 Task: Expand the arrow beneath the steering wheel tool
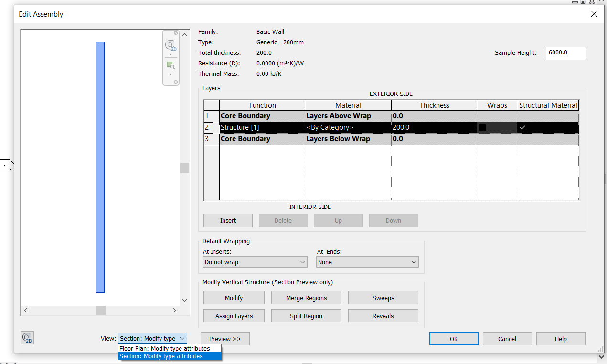[x=170, y=54]
